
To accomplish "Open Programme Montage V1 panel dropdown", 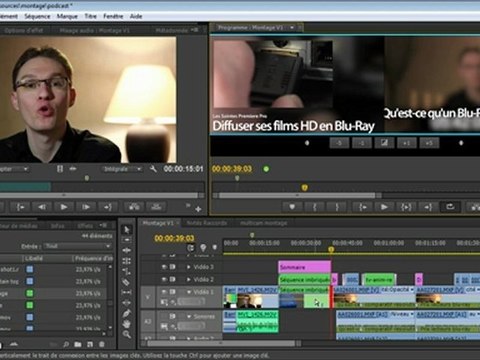I will (x=292, y=27).
